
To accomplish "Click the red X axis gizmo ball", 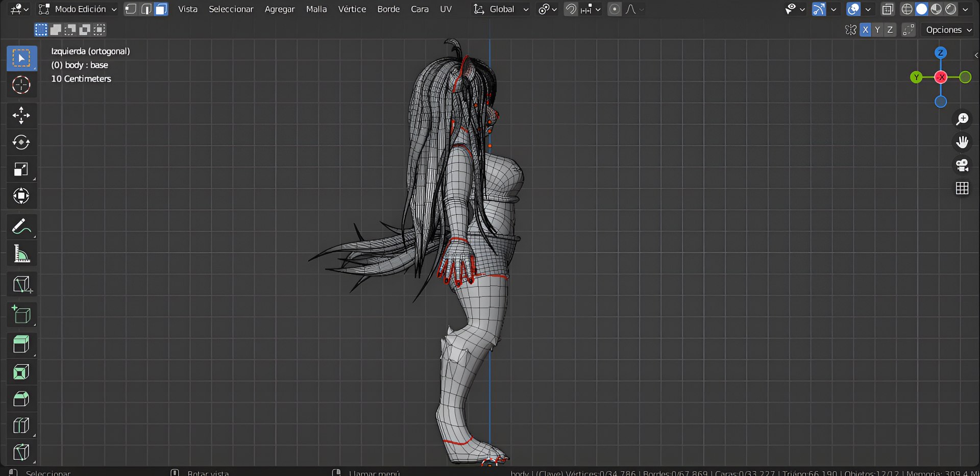I will pos(941,77).
